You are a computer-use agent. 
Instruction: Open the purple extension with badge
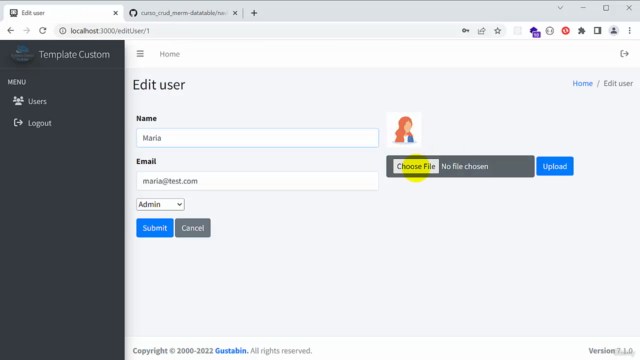[x=534, y=31]
